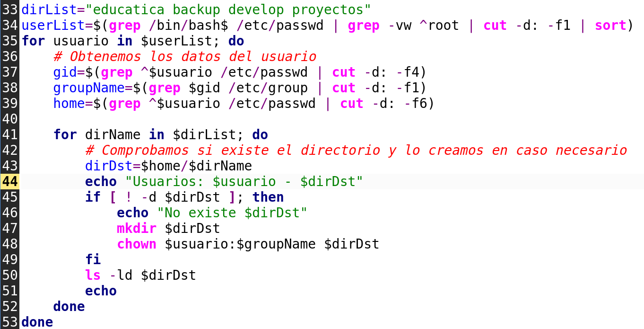Click line number 46 in the gutter
The width and height of the screenshot is (644, 329).
(x=9, y=213)
